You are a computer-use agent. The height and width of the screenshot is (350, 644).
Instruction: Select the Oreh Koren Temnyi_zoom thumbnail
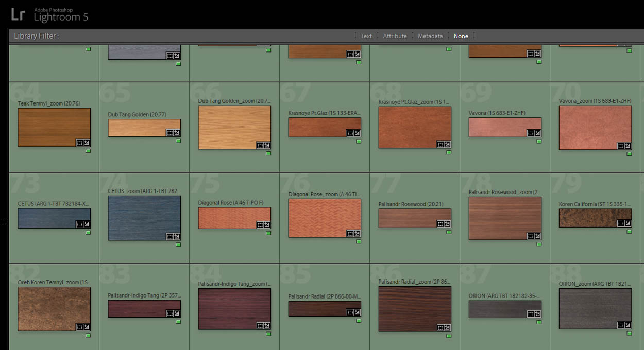[x=54, y=309]
